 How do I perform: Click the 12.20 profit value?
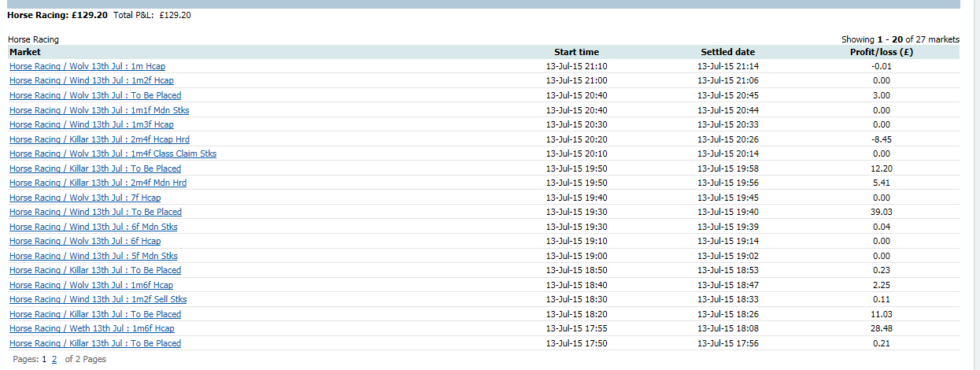click(x=882, y=168)
